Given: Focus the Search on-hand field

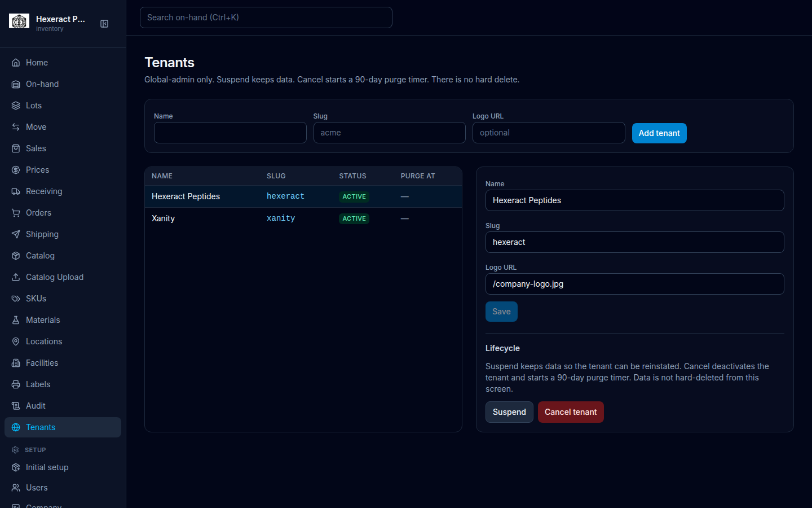Looking at the screenshot, I should pyautogui.click(x=266, y=17).
